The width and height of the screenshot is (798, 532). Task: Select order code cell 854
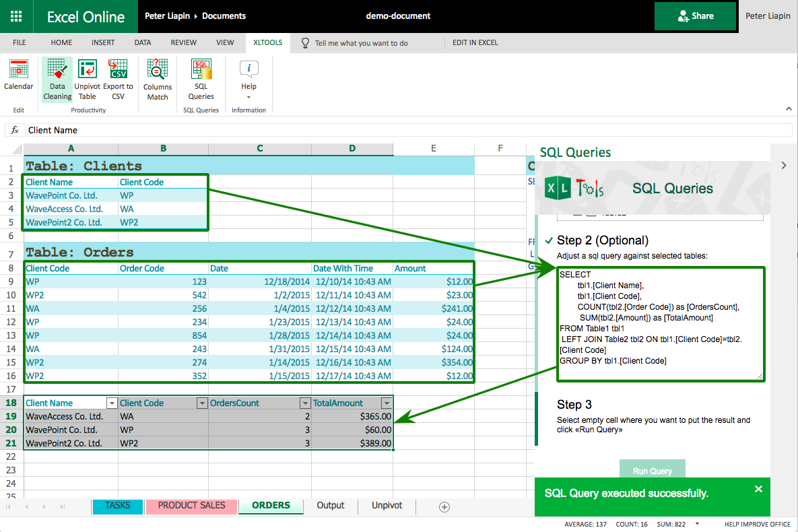pos(163,335)
